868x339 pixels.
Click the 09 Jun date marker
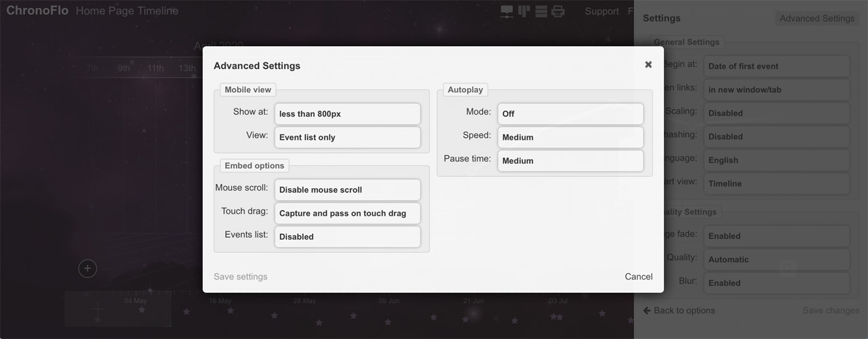pyautogui.click(x=389, y=300)
